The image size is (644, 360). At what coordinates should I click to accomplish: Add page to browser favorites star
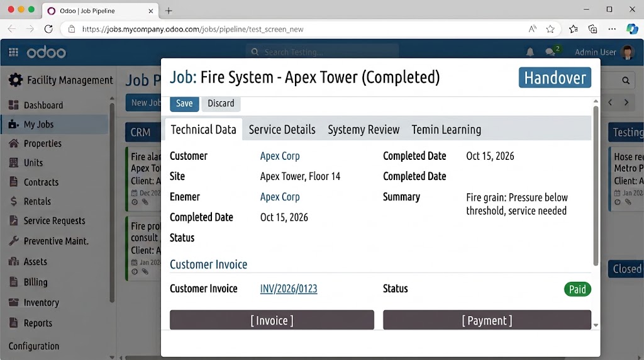click(550, 29)
